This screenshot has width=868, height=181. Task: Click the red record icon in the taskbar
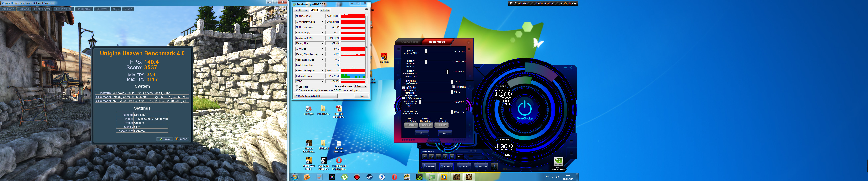(x=357, y=177)
